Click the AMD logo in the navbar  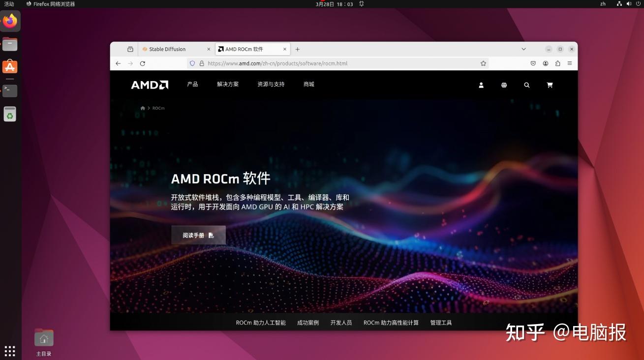click(x=149, y=85)
